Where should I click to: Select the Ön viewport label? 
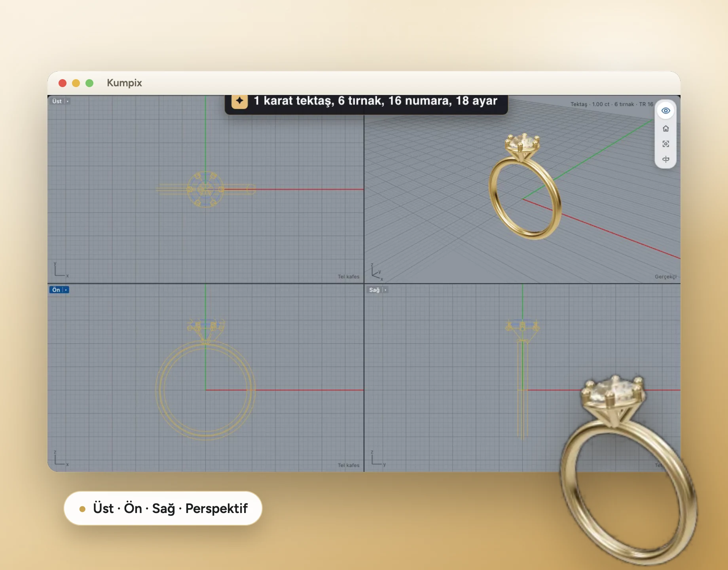(56, 290)
